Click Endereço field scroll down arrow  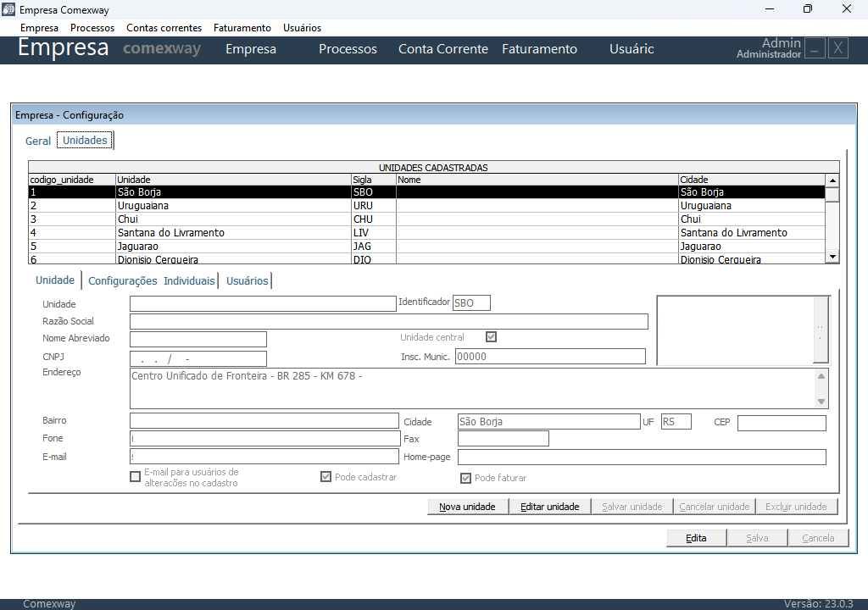click(x=821, y=402)
